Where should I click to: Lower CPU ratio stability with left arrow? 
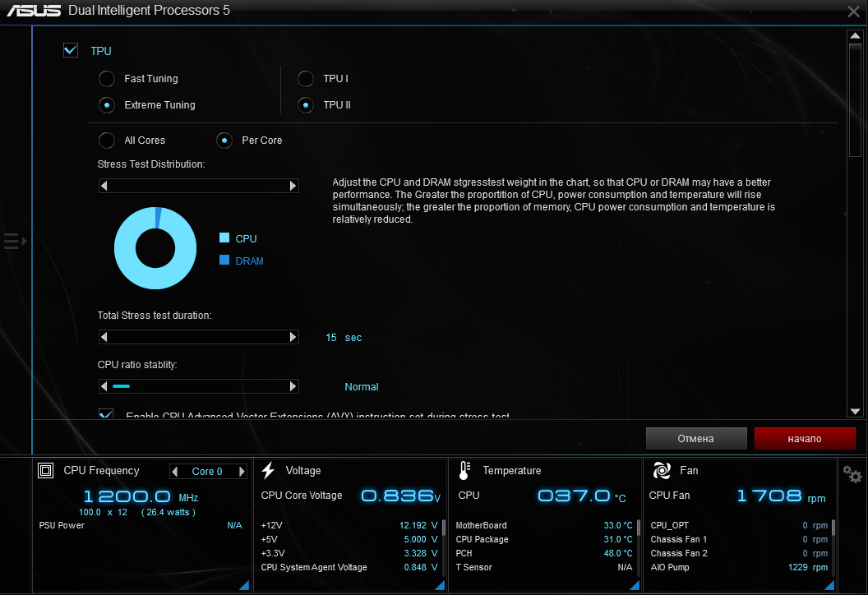tap(104, 386)
